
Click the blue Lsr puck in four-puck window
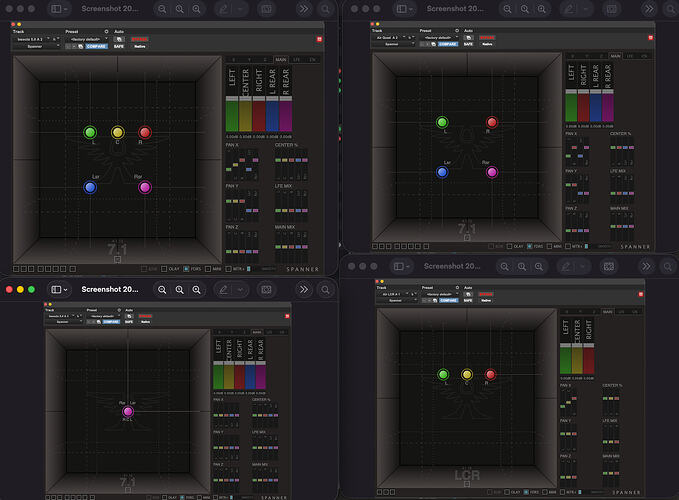click(442, 172)
